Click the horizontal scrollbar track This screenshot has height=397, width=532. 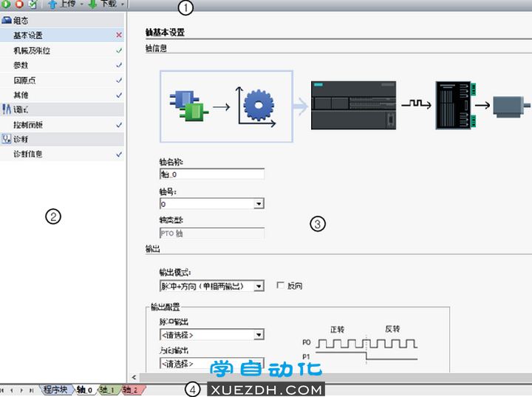(x=336, y=377)
